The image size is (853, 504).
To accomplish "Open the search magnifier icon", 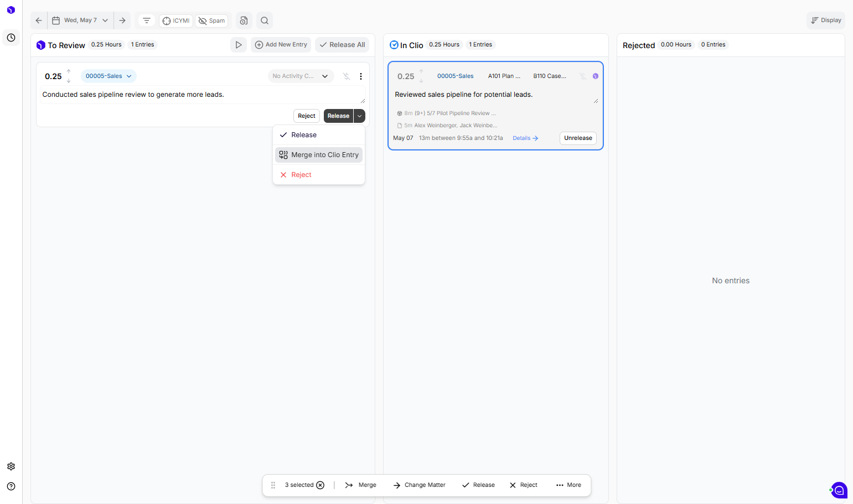I will [x=265, y=20].
